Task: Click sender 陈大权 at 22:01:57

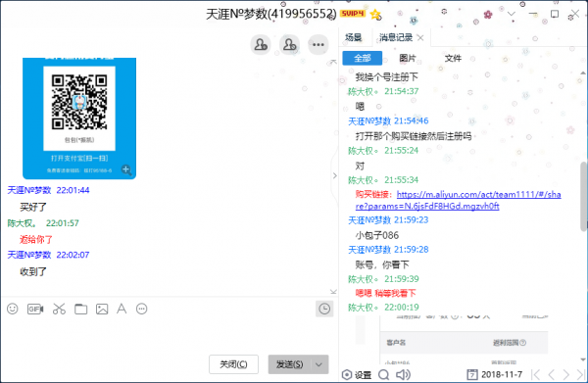Action: coord(23,223)
